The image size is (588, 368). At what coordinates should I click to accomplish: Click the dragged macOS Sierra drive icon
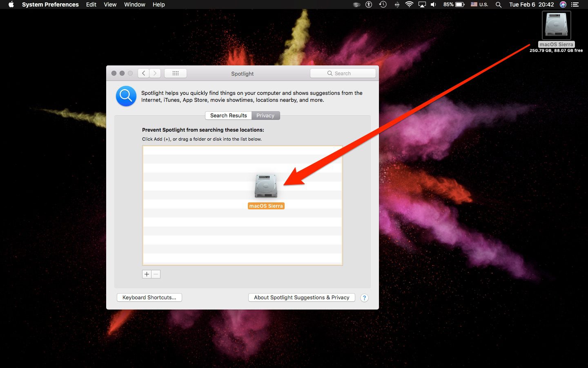266,186
